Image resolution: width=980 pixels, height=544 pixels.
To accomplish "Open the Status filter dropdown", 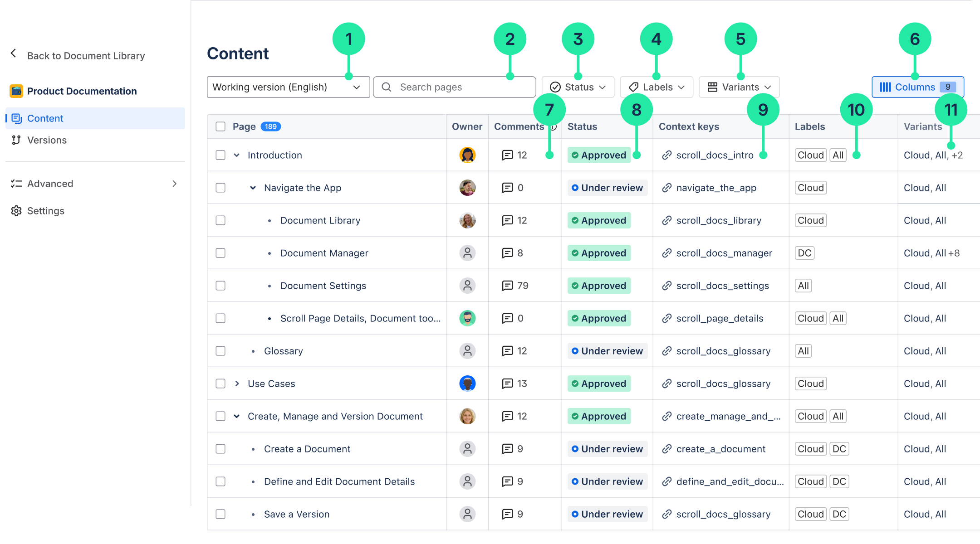I will point(578,87).
